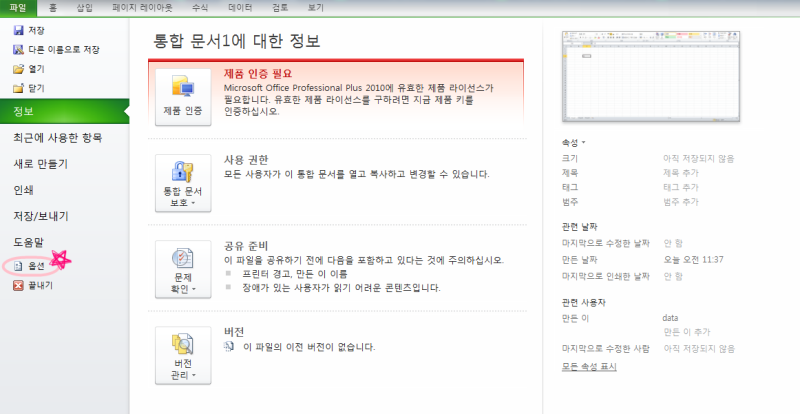The width and height of the screenshot is (800, 414).
Task: Click Save As (다른 이름으로 저장) label
Action: pos(64,50)
